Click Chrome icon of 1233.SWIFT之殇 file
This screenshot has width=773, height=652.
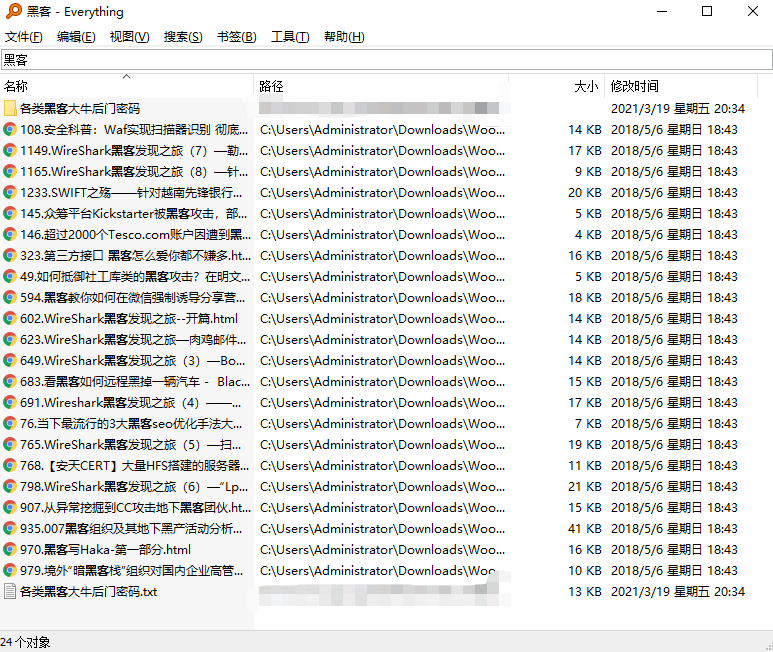point(9,192)
